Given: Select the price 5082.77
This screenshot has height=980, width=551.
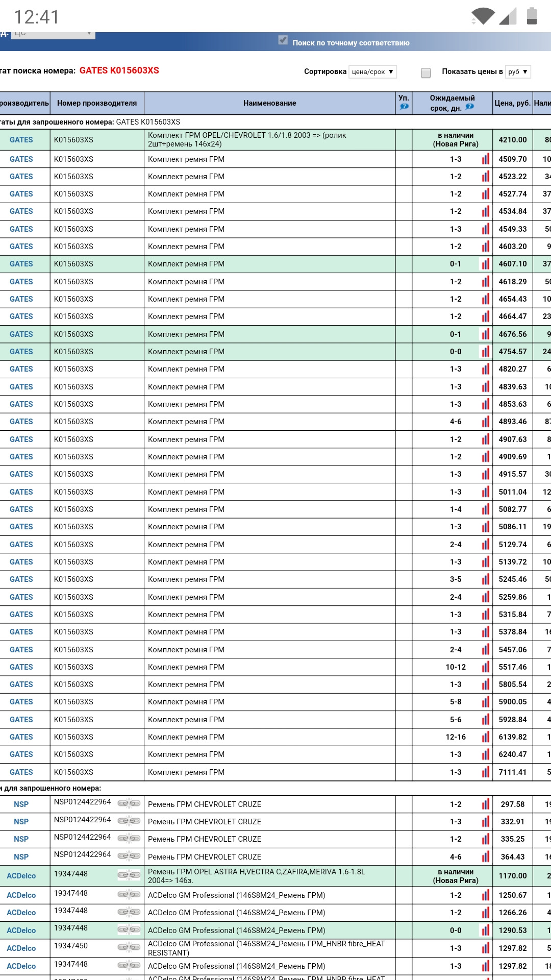Looking at the screenshot, I should point(513,509).
